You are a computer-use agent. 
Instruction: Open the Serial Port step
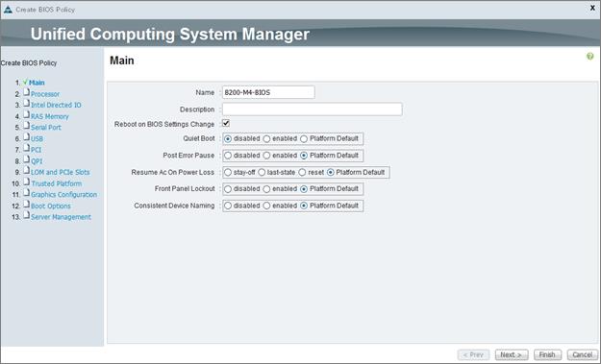[45, 128]
